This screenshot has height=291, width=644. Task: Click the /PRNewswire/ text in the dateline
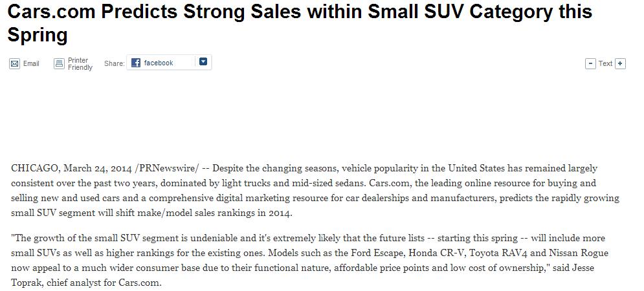pyautogui.click(x=167, y=168)
